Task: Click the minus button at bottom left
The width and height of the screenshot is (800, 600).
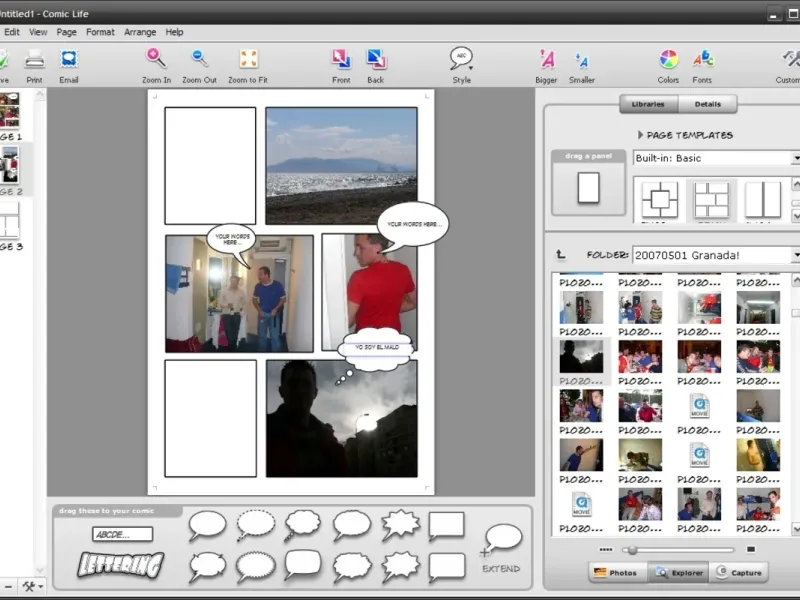Action: 8,587
